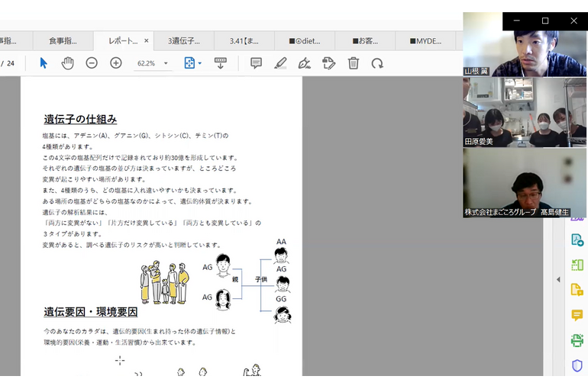
Task: Select 田原愛美 video thumbnail
Action: point(525,112)
